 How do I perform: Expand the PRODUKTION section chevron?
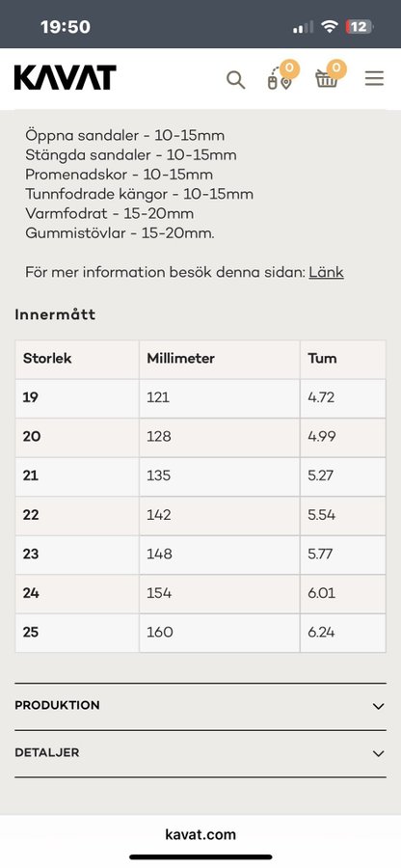(x=378, y=706)
